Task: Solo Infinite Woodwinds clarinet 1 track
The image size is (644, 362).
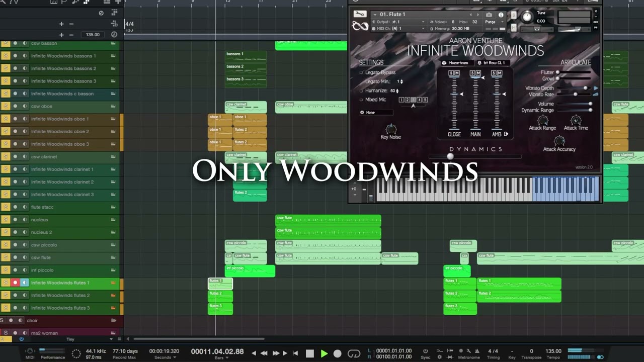Action: [6, 169]
